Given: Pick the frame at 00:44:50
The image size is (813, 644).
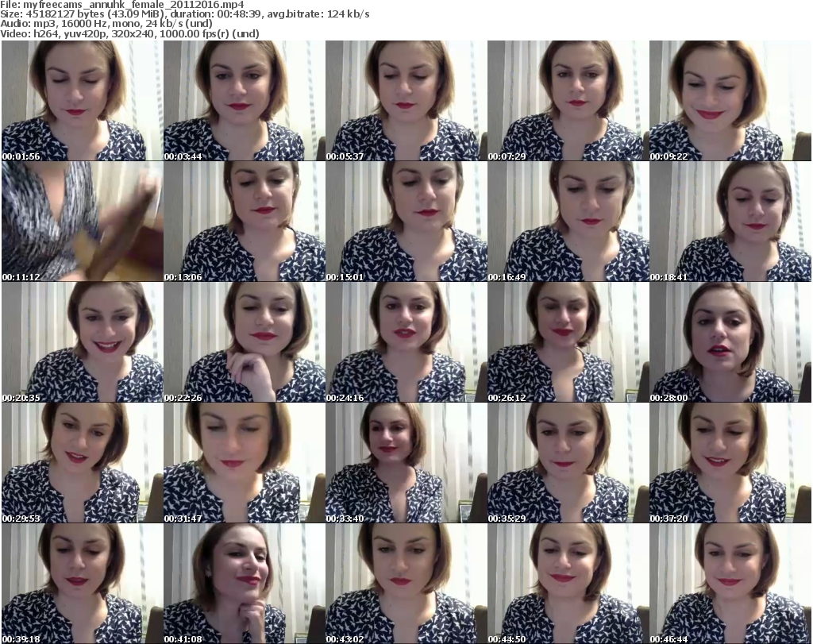Looking at the screenshot, I should [x=568, y=584].
